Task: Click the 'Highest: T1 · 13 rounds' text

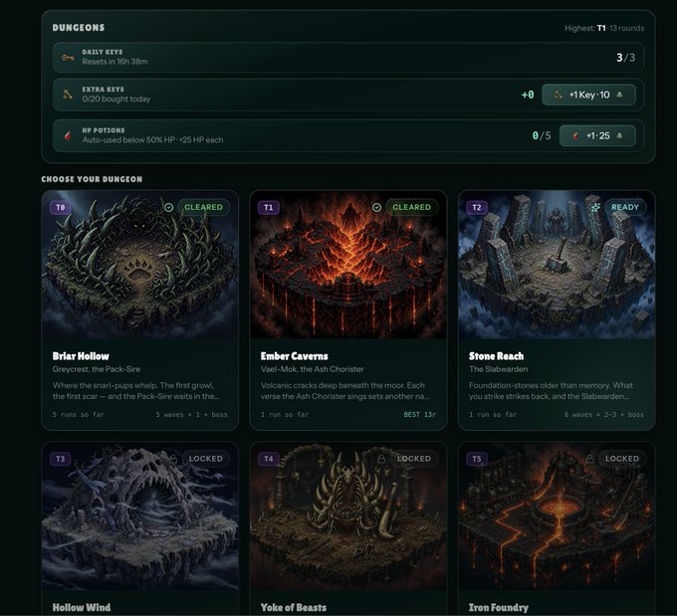Action: (604, 28)
